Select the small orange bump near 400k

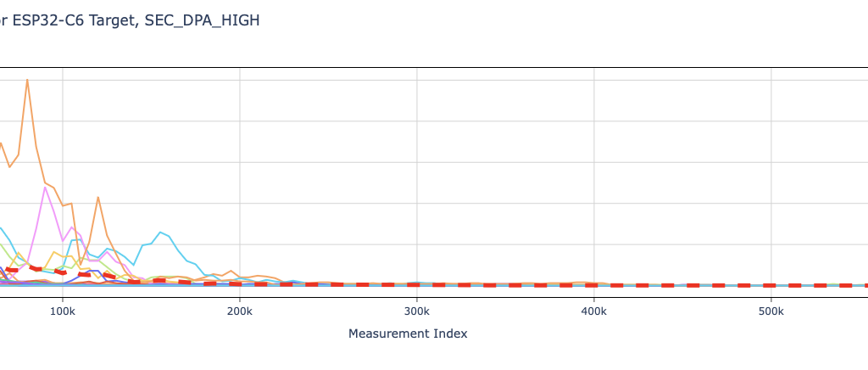pyautogui.click(x=583, y=283)
